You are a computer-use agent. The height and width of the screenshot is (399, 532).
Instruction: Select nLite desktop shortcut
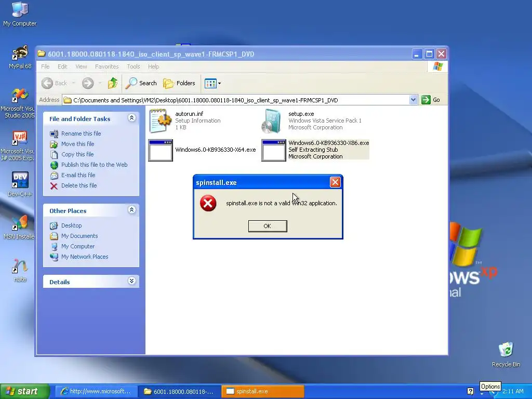tap(20, 270)
